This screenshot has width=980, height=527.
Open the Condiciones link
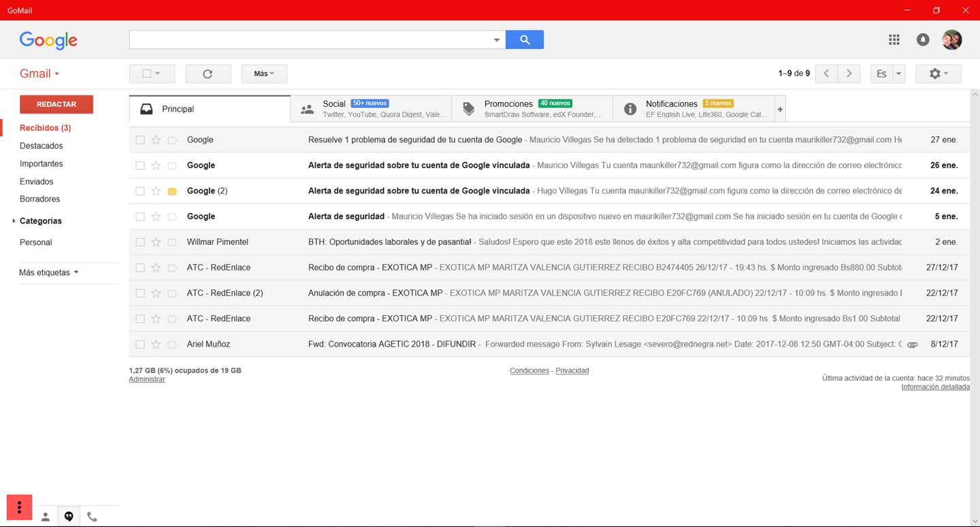click(x=529, y=370)
